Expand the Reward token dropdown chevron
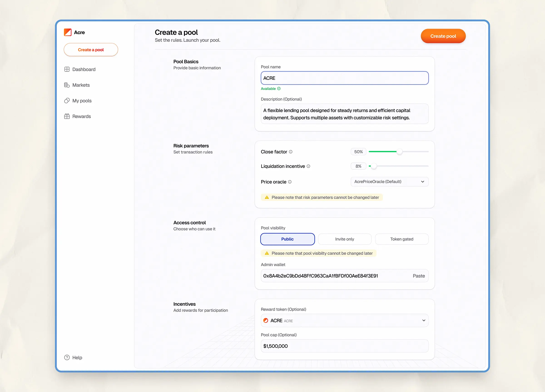 (x=424, y=320)
